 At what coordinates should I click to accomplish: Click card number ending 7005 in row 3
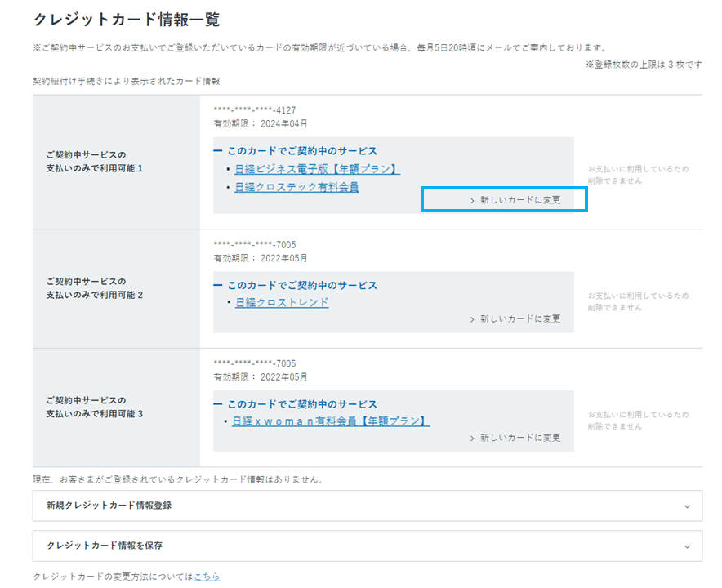[255, 363]
